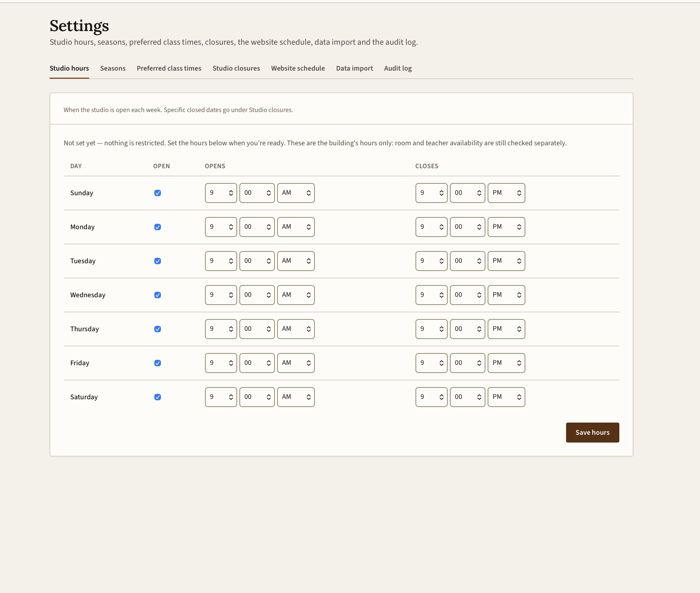Change Tuesday closes PM selector
This screenshot has height=593, width=700.
click(507, 261)
